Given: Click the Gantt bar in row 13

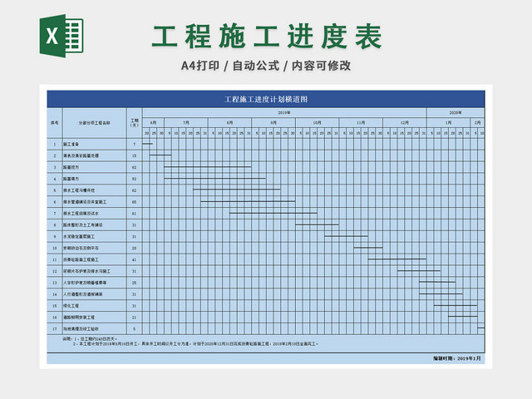Looking at the screenshot, I should tap(437, 282).
